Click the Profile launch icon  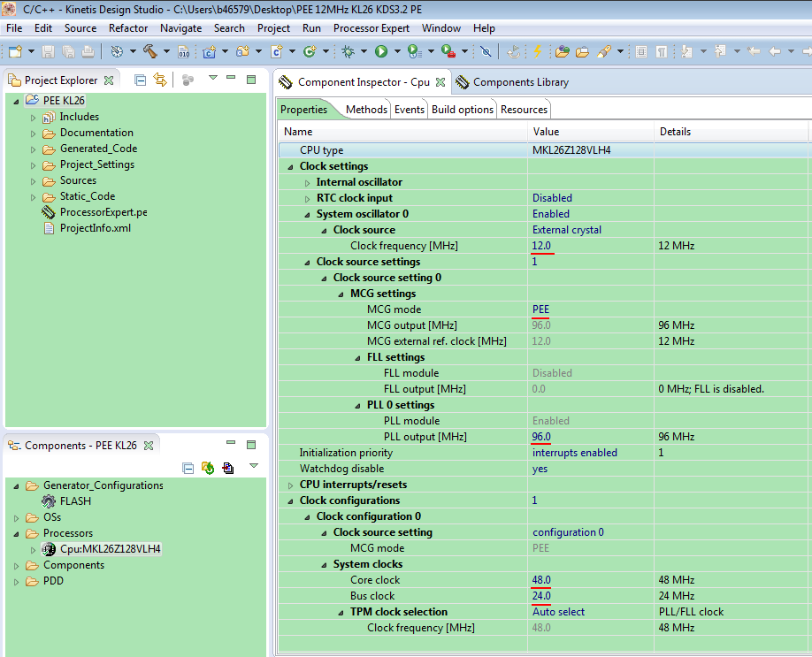(414, 51)
